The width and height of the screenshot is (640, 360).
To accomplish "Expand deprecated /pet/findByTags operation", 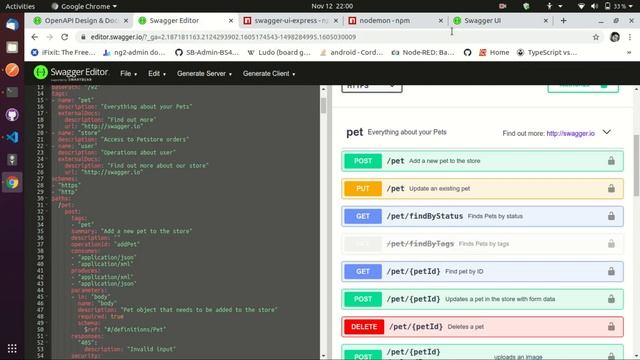I will tap(482, 244).
